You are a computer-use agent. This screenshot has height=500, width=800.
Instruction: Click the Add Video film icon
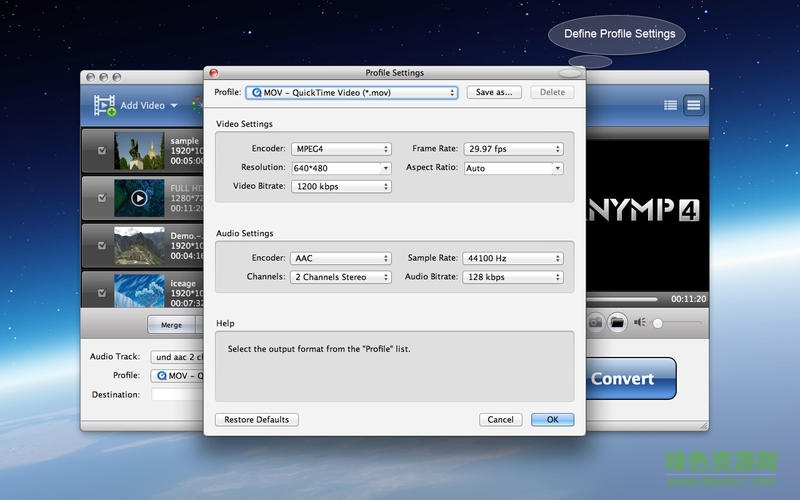(x=104, y=105)
